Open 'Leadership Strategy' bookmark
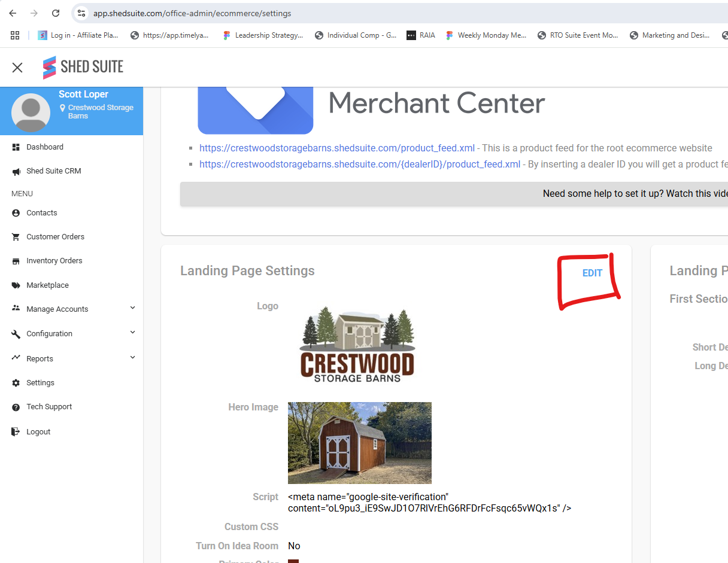 pos(263,35)
